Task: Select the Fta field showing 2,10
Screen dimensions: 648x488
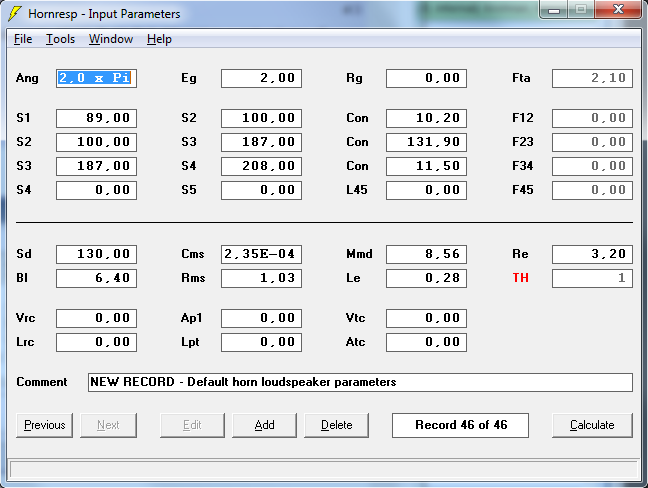Action: [x=592, y=79]
